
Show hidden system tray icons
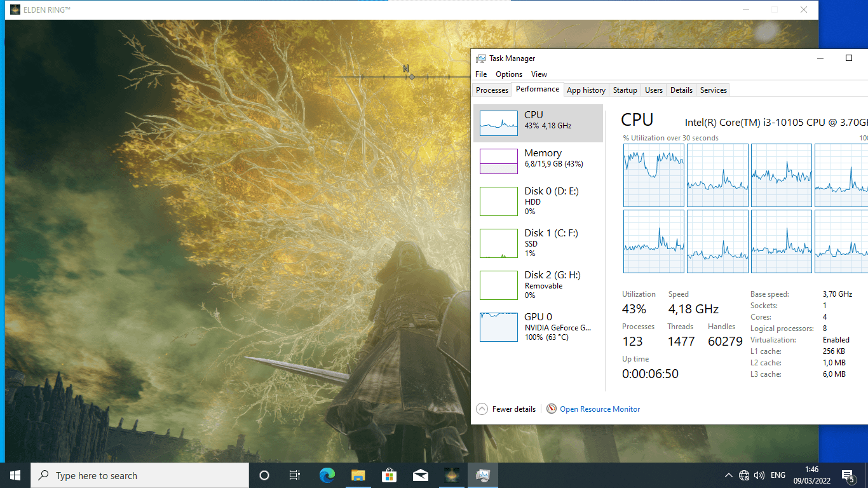click(728, 475)
